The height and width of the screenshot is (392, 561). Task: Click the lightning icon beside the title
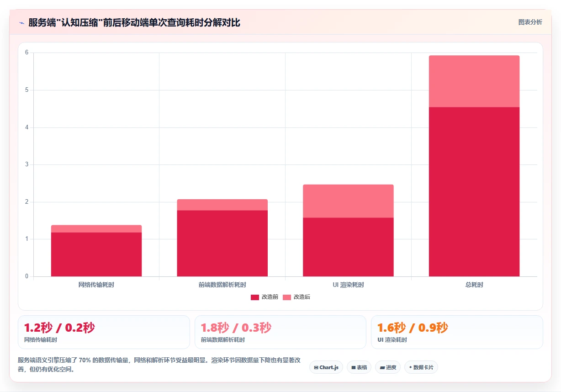click(21, 22)
